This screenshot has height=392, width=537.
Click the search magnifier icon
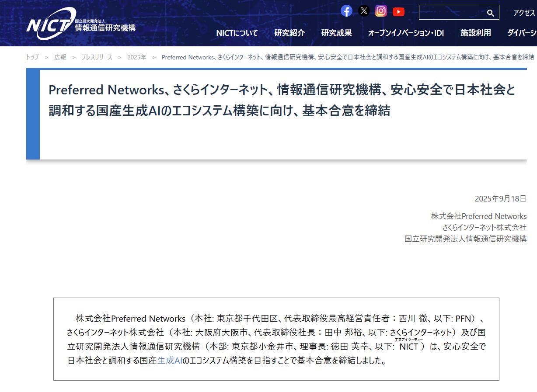point(491,13)
